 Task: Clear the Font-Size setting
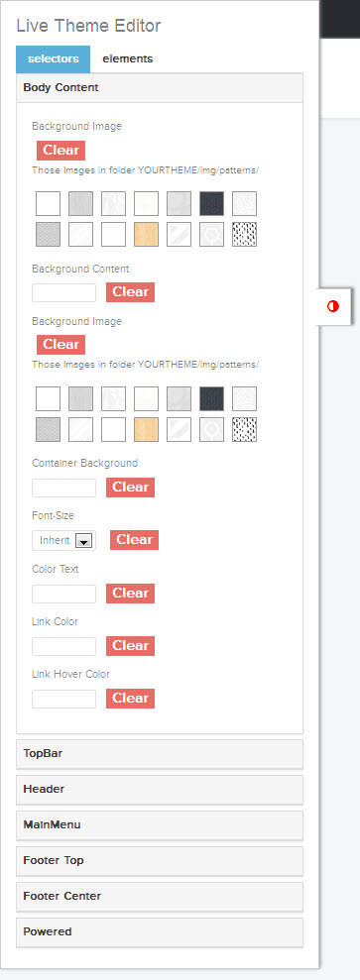134,540
